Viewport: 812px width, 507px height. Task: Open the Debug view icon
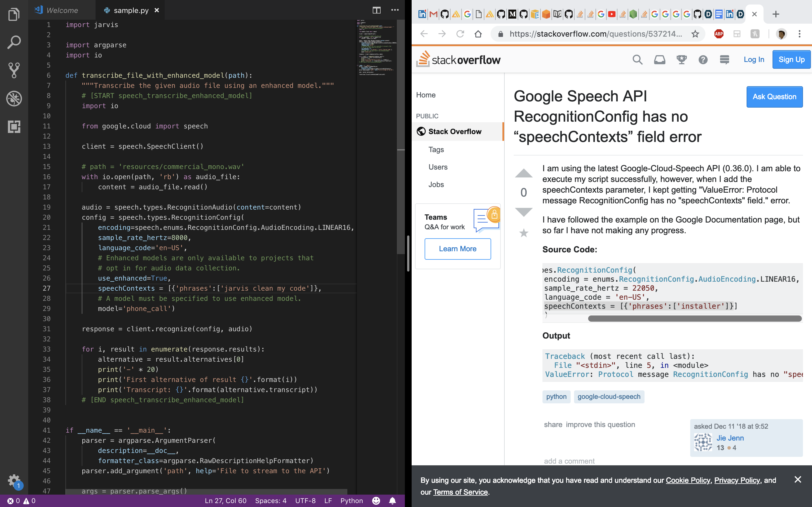(x=14, y=99)
